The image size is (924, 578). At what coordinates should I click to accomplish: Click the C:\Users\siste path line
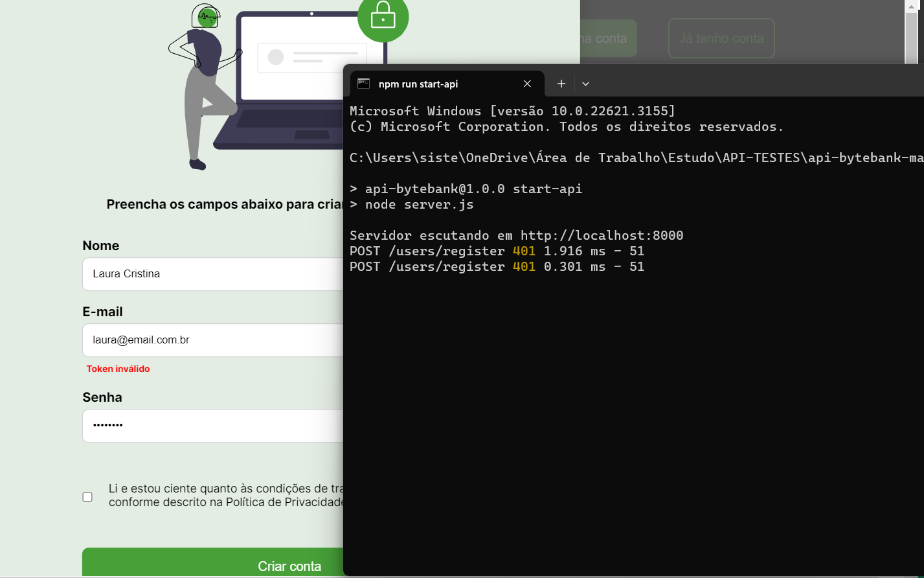pos(637,157)
